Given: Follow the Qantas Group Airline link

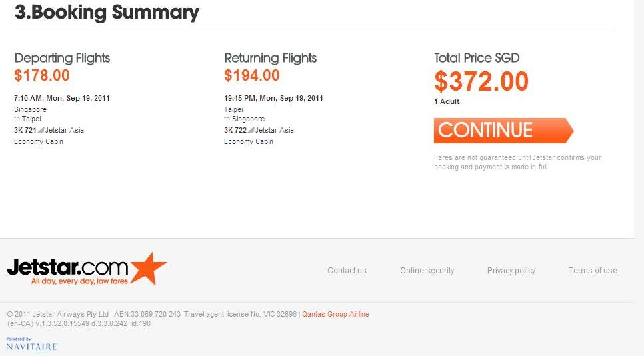Looking at the screenshot, I should point(335,314).
